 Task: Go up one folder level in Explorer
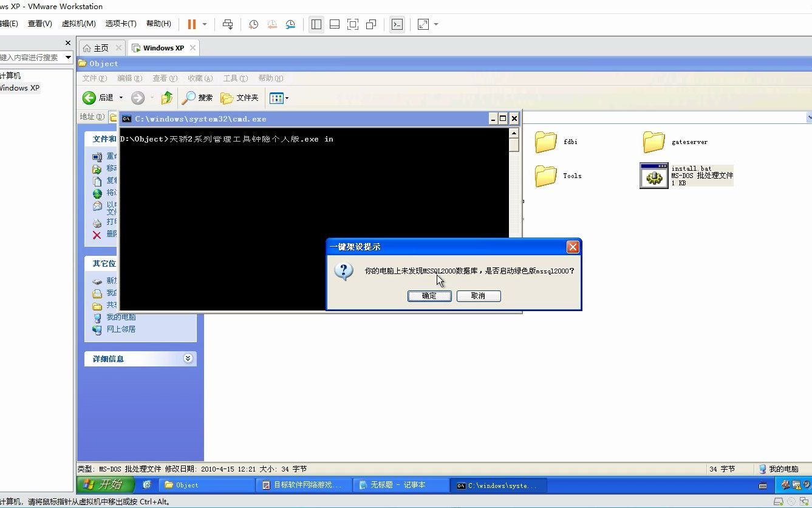[167, 97]
